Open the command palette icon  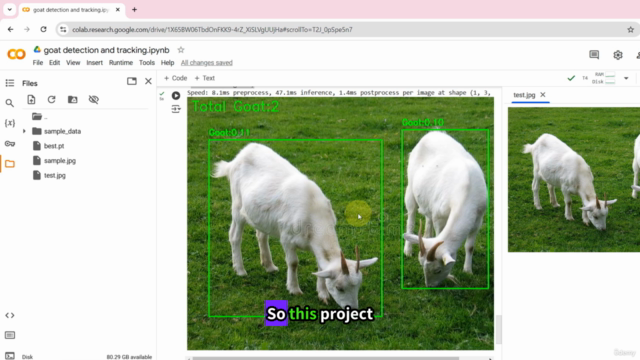click(x=10, y=335)
